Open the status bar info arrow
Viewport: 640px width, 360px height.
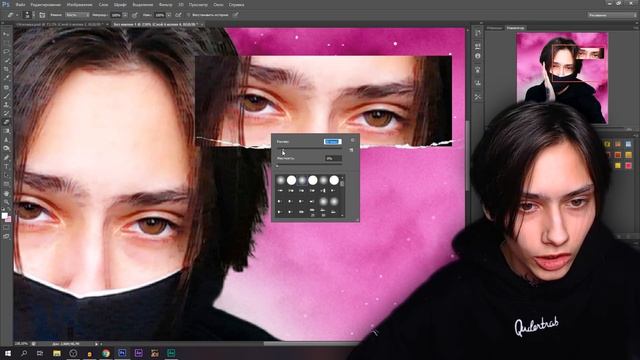[x=96, y=344]
